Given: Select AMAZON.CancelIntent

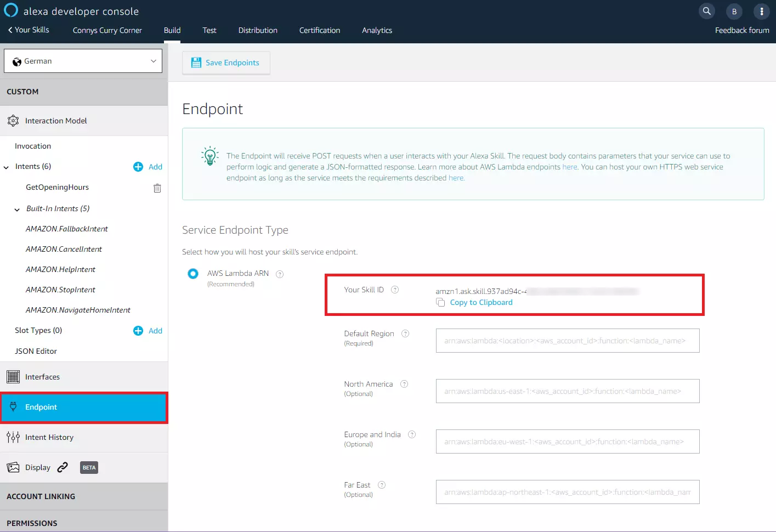Looking at the screenshot, I should click(x=64, y=249).
